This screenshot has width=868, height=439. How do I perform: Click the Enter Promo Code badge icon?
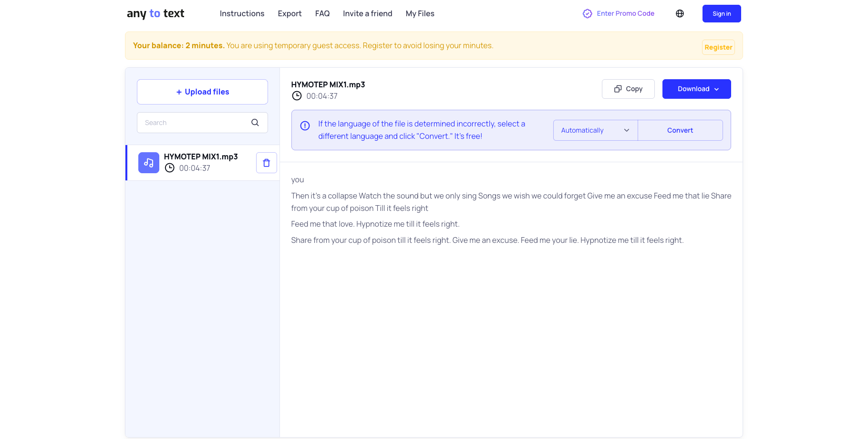pos(587,13)
